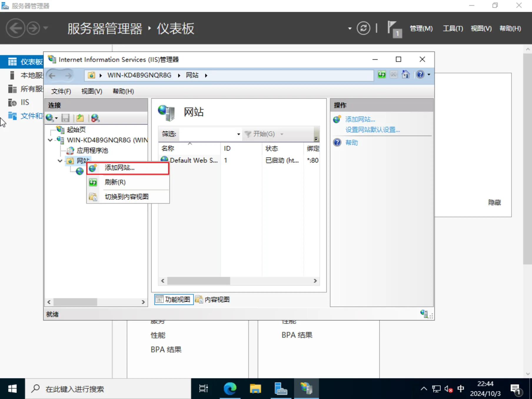The width and height of the screenshot is (532, 399).
Task: Sort the sites list by ID column
Action: pyautogui.click(x=241, y=149)
